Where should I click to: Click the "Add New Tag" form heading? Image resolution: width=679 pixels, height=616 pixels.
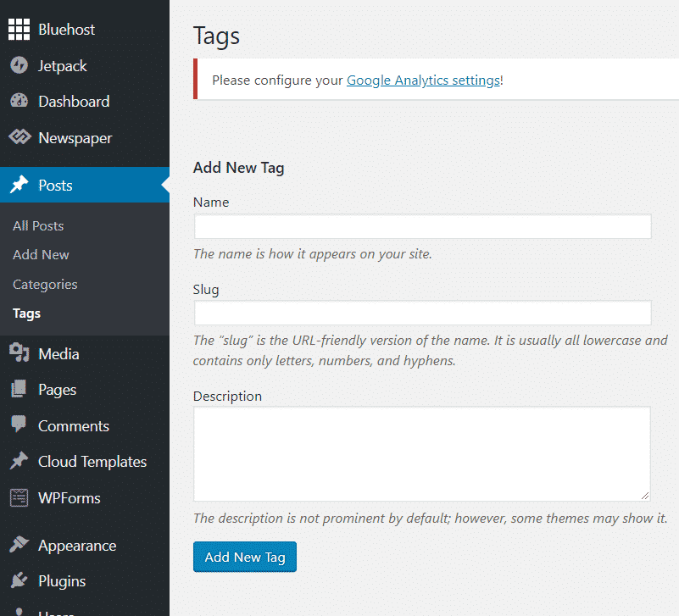[238, 168]
